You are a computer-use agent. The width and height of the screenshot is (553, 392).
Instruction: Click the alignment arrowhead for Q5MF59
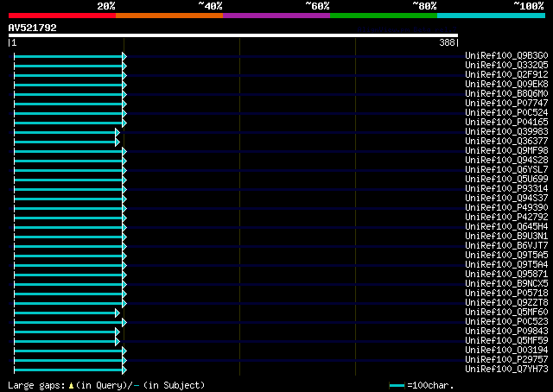click(118, 342)
